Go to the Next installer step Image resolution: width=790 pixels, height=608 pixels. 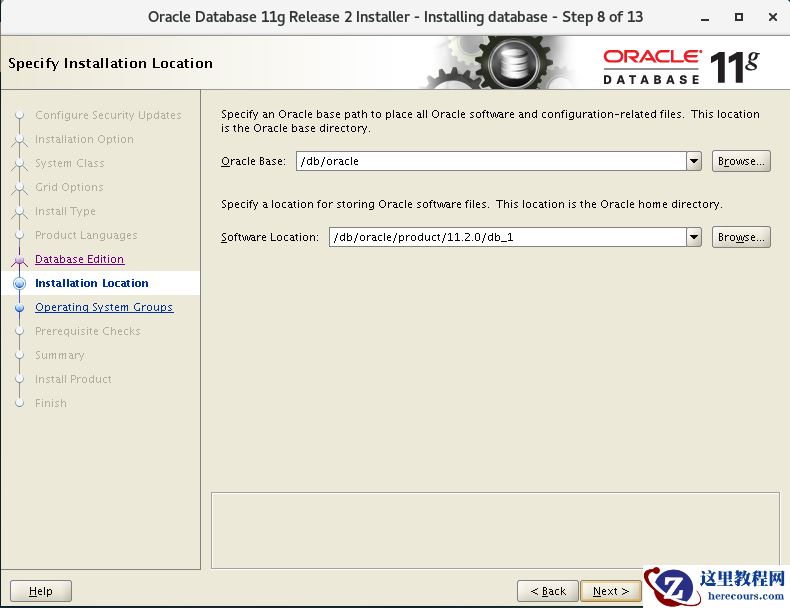pos(611,591)
